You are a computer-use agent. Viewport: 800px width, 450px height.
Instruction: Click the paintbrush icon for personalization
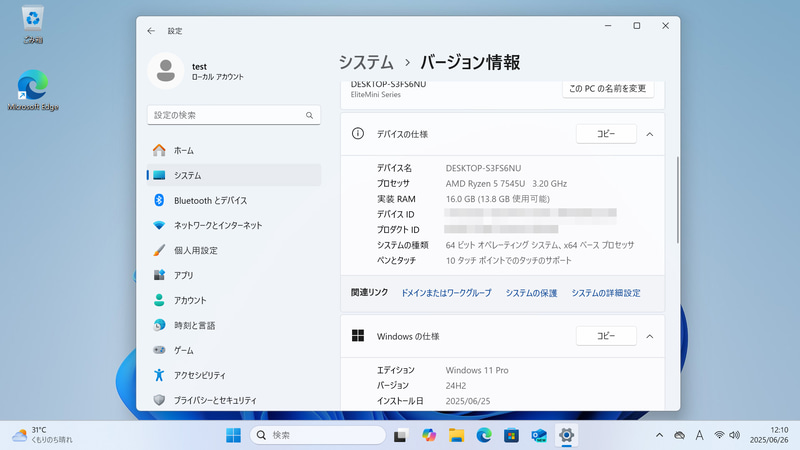[x=159, y=250]
